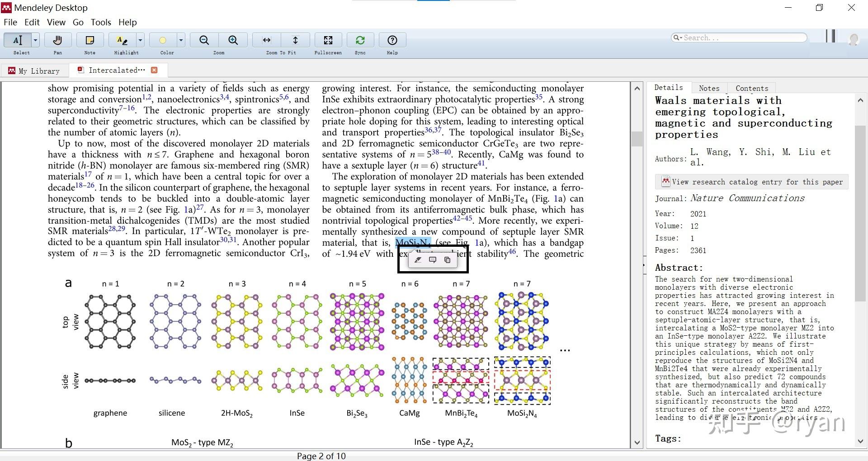This screenshot has width=868, height=461.
Task: Collapse the right details panel handle
Action: [644, 265]
